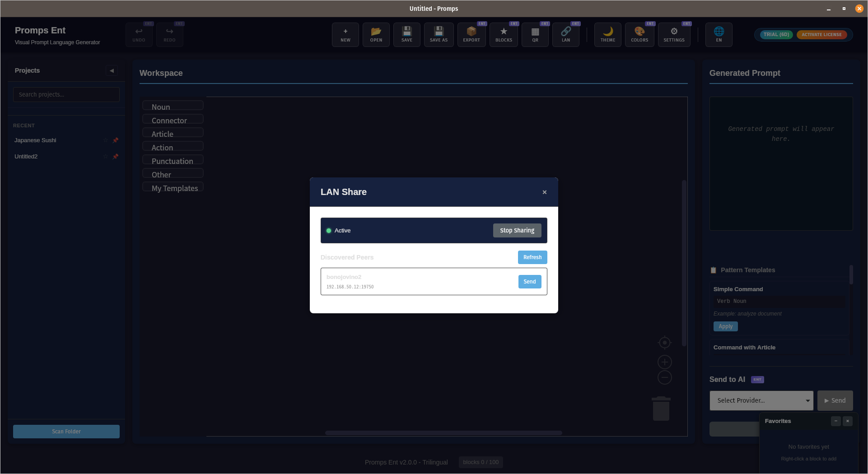Image resolution: width=868 pixels, height=474 pixels.
Task: Click the Generated prompt text area
Action: pos(781,163)
